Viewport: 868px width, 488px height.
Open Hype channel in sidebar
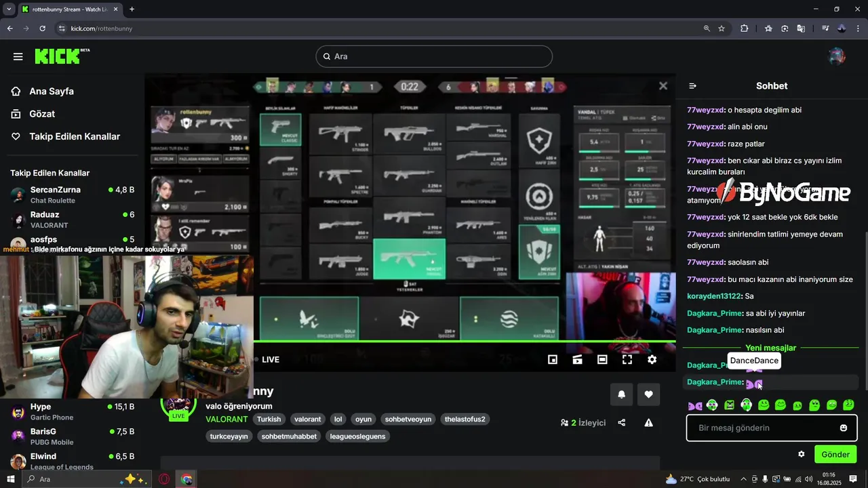72,411
